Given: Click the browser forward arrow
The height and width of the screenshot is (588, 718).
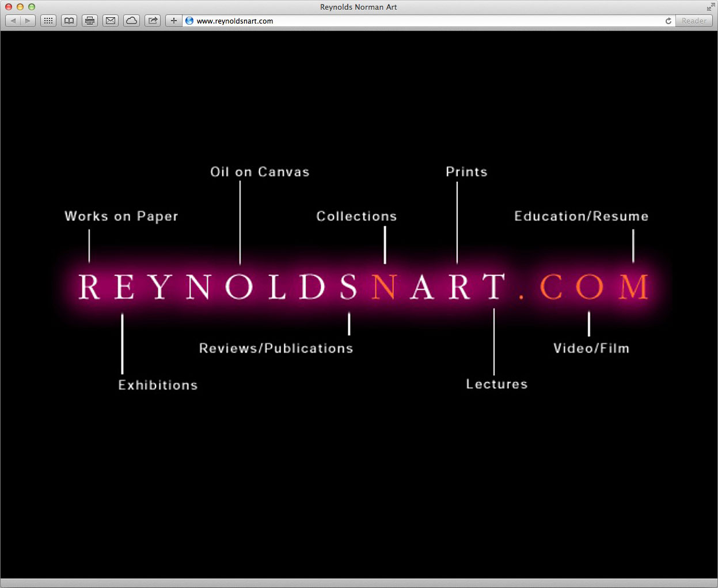Looking at the screenshot, I should coord(28,21).
